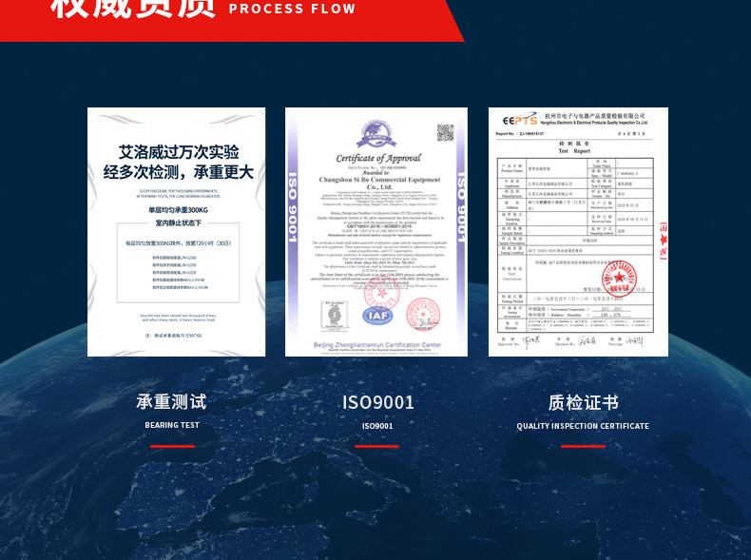Click the accreditation logo left of IAF
Image resolution: width=751 pixels, height=560 pixels.
click(x=335, y=316)
